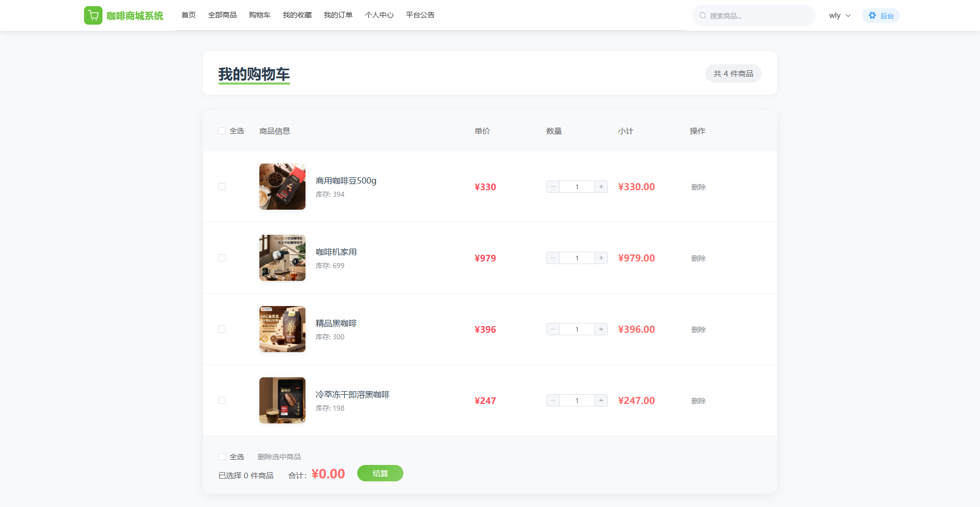Click the quantity field for 商用咖啡豆500g
Screen dimensions: 980x507
[x=577, y=187]
